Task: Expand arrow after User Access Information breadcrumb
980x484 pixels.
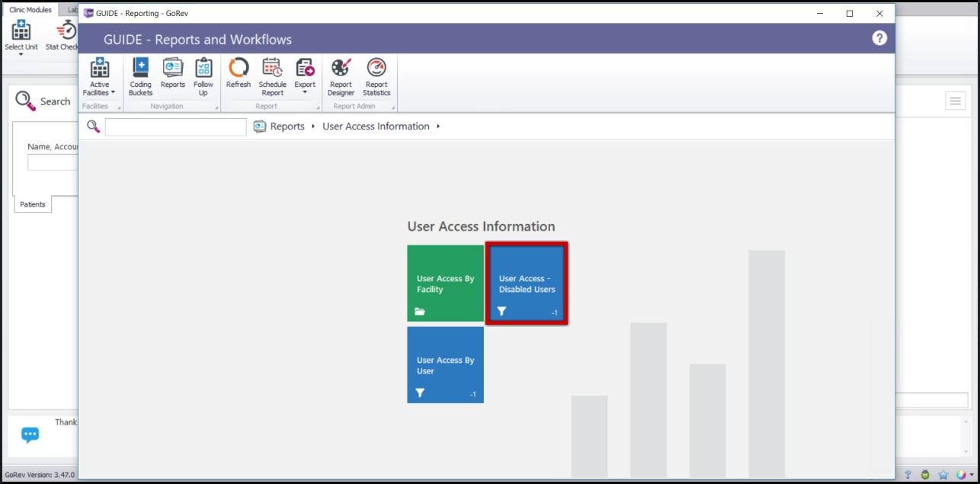Action: [438, 127]
